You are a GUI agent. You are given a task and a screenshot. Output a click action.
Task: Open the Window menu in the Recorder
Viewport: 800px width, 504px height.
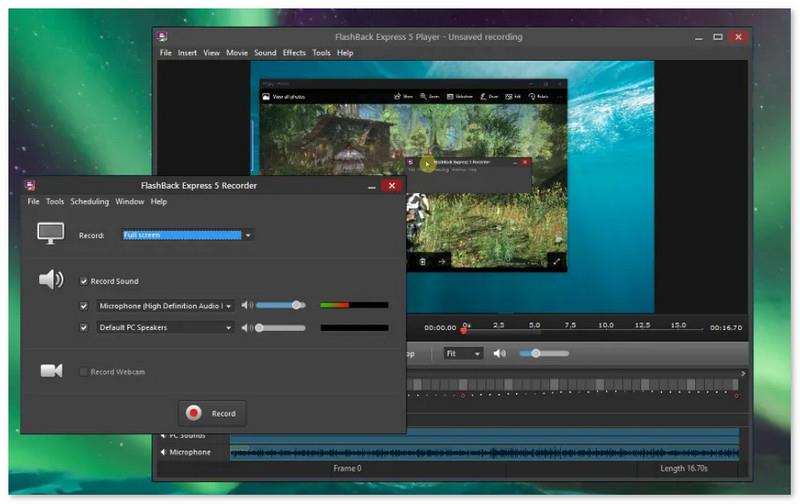pyautogui.click(x=130, y=201)
